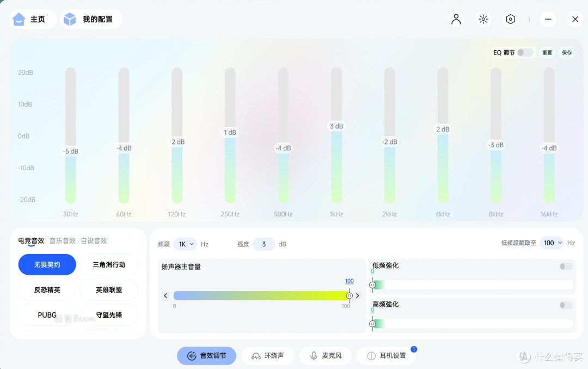Enable the 低频强化 toggle

566,267
